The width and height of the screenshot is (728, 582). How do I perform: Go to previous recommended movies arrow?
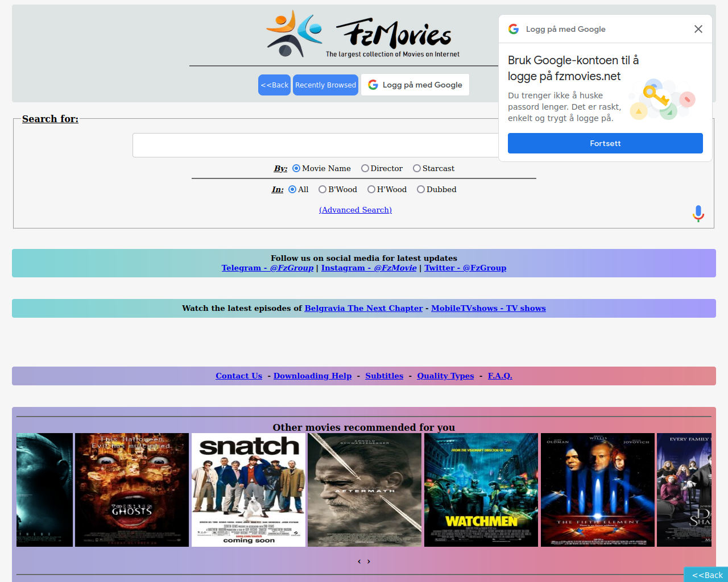point(359,562)
